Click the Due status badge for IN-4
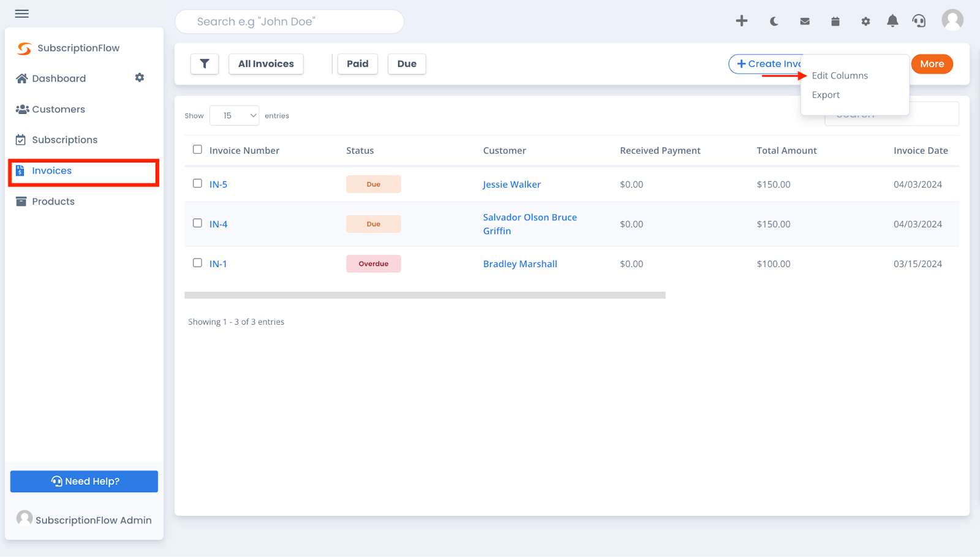980x557 pixels. (x=374, y=224)
